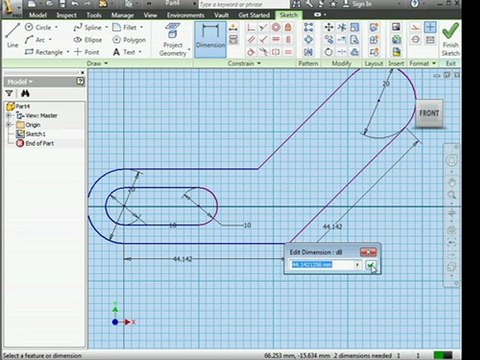Select the Circle tool

point(38,27)
